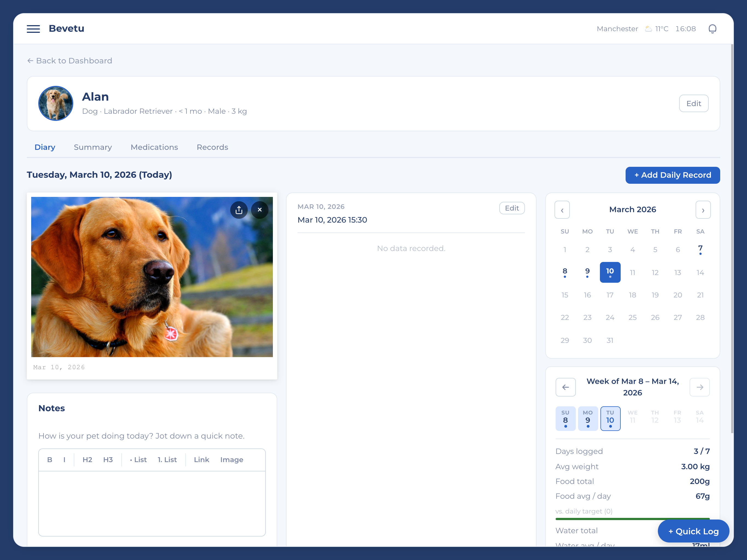This screenshot has height=560, width=747.
Task: Click in the Notes text area
Action: click(x=152, y=503)
